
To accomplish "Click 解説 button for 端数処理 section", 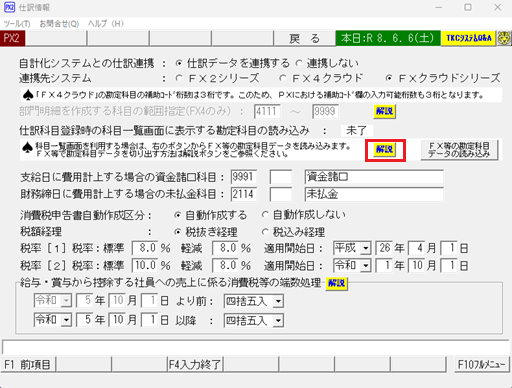I will click(337, 283).
